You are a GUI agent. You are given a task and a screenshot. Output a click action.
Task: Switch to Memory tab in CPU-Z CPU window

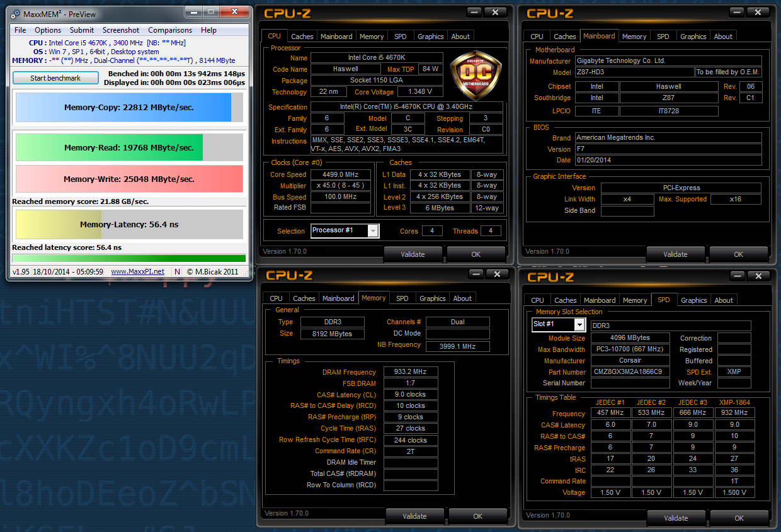point(372,37)
